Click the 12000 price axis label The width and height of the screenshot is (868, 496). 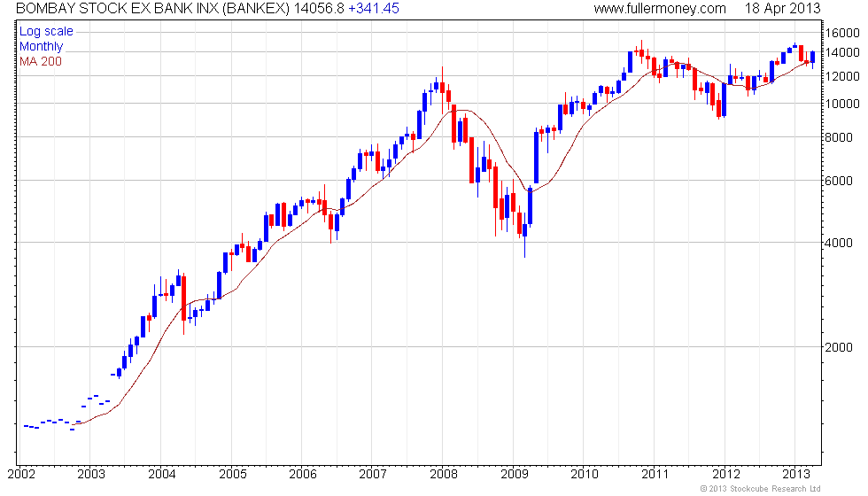click(842, 76)
